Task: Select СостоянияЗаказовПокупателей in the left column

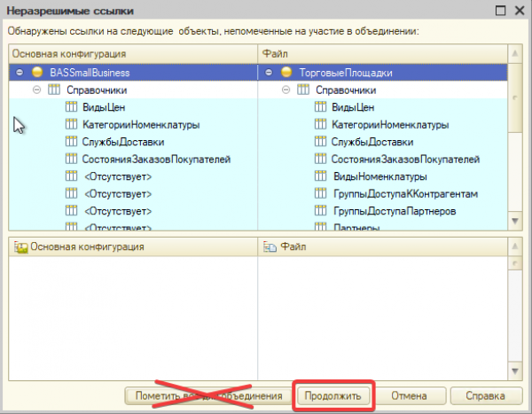Action: [x=158, y=160]
